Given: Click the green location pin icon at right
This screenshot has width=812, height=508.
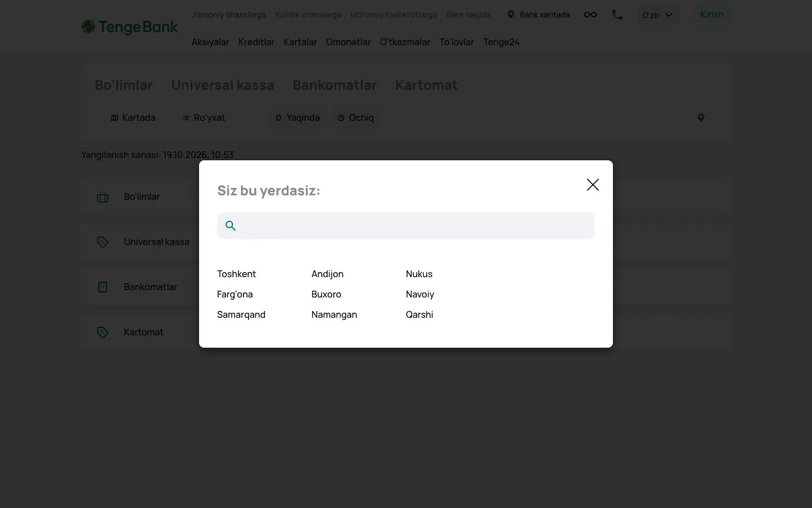Looking at the screenshot, I should 701,118.
